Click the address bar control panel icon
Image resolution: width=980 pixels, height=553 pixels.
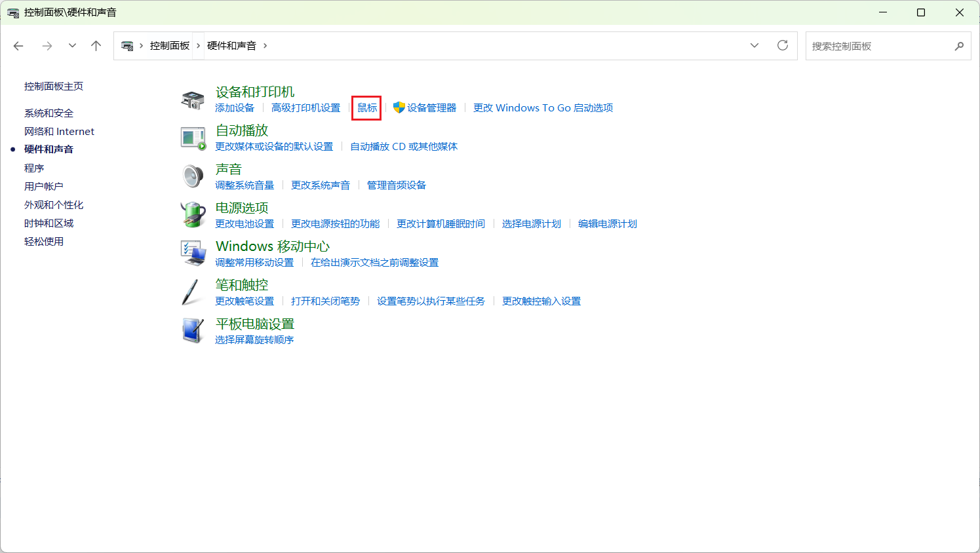(127, 46)
